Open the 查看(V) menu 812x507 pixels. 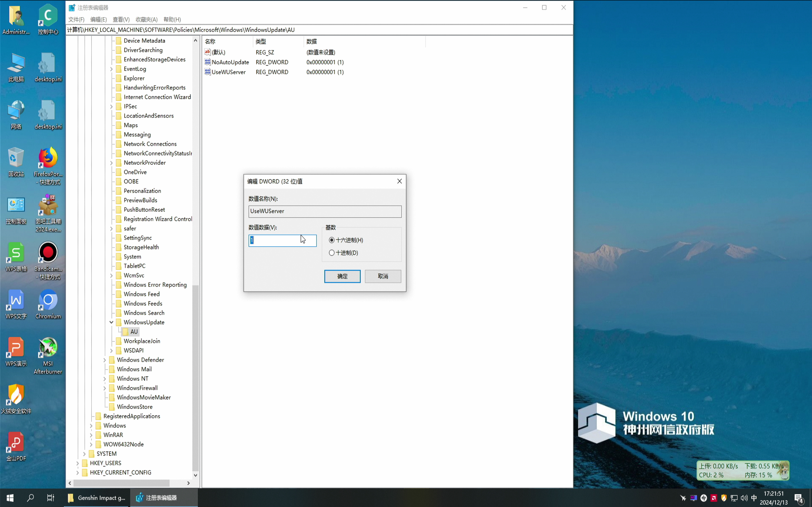(x=121, y=19)
